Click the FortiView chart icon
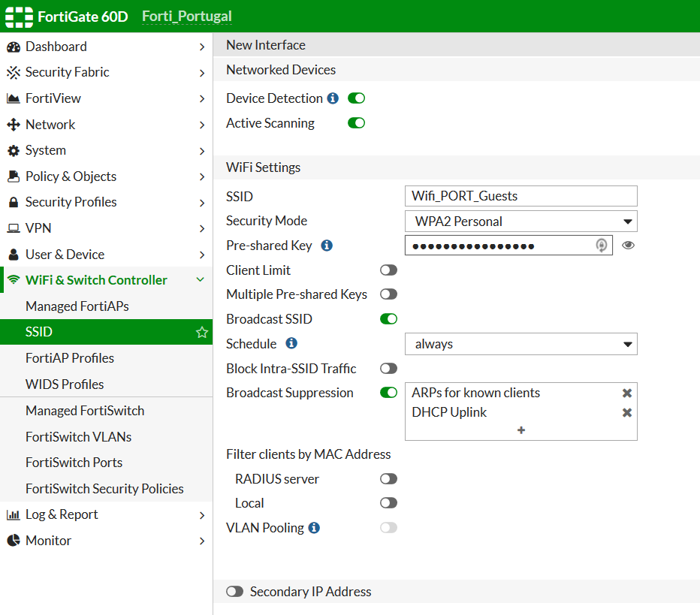 click(14, 98)
